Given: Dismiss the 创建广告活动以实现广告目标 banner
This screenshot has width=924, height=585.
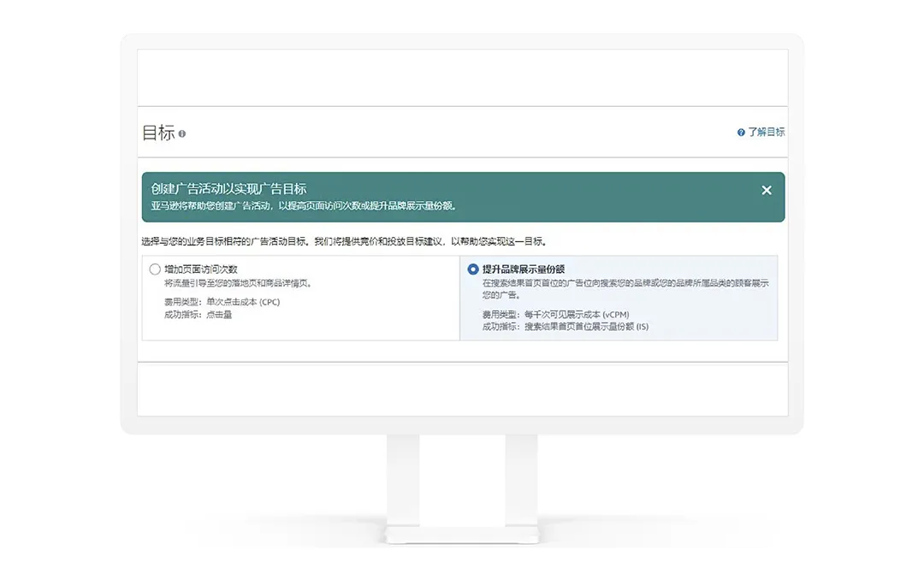Looking at the screenshot, I should click(766, 190).
